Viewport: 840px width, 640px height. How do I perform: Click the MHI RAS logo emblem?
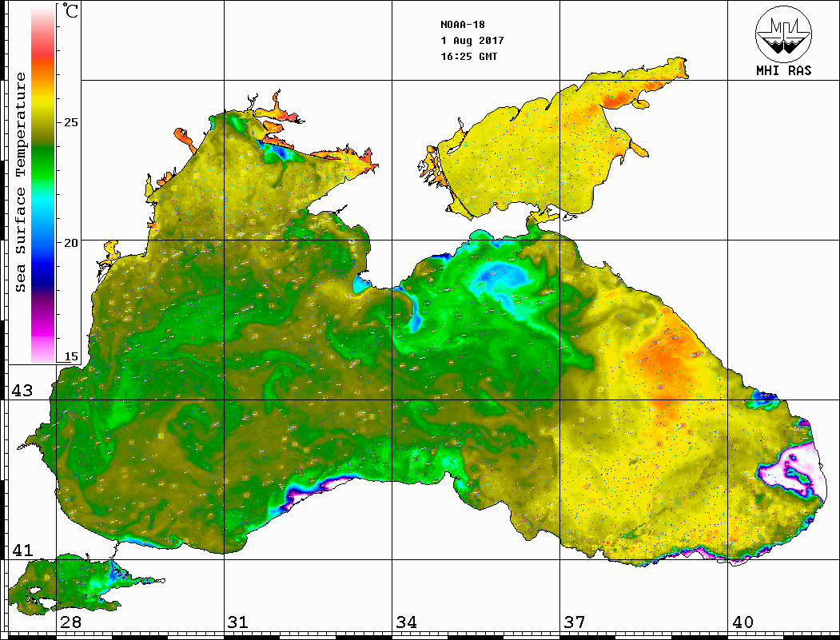pyautogui.click(x=783, y=34)
